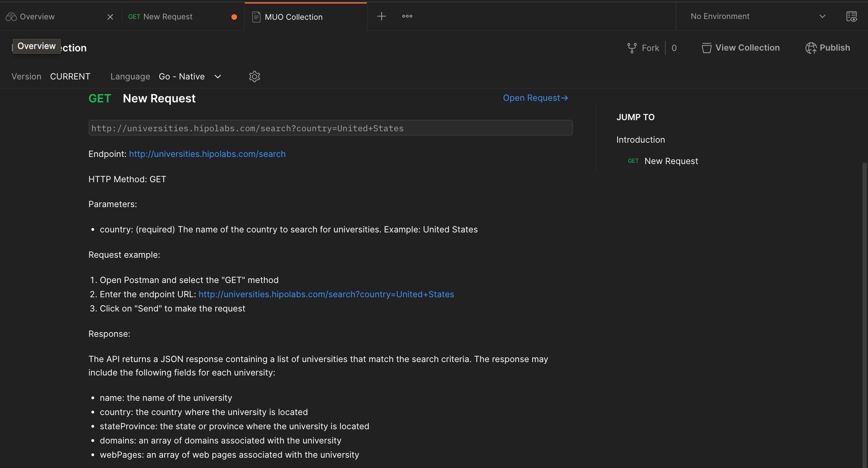Image resolution: width=868 pixels, height=468 pixels.
Task: Click the View Collection icon
Action: point(707,47)
